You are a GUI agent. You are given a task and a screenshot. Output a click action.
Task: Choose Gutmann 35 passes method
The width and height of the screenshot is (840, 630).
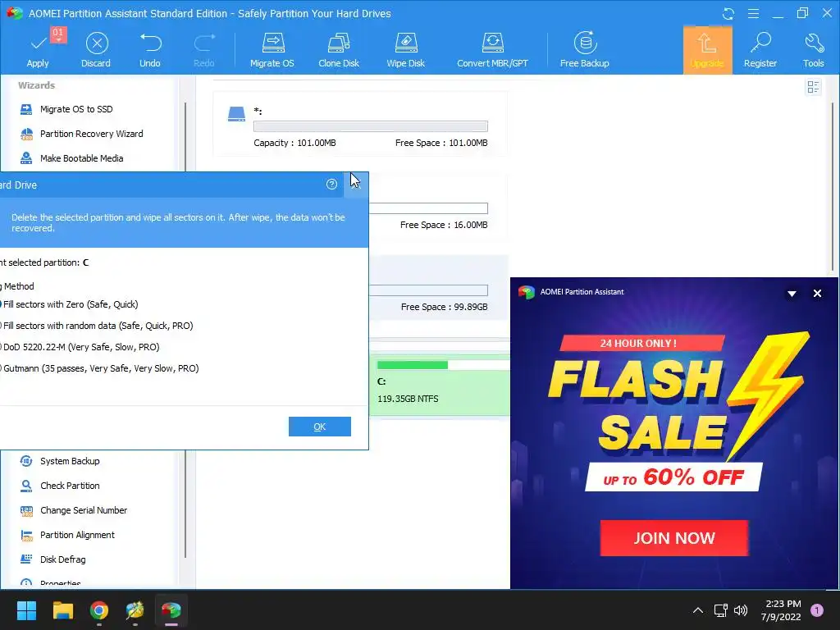99,368
